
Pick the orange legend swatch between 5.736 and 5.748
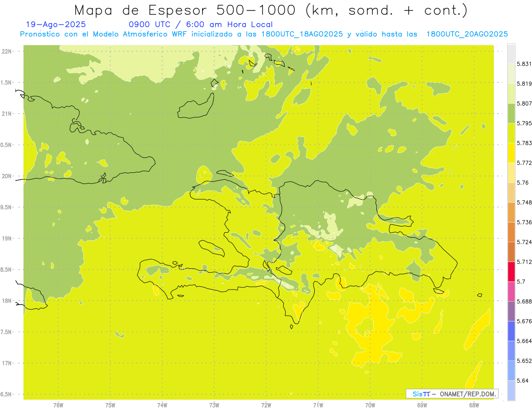(511, 212)
